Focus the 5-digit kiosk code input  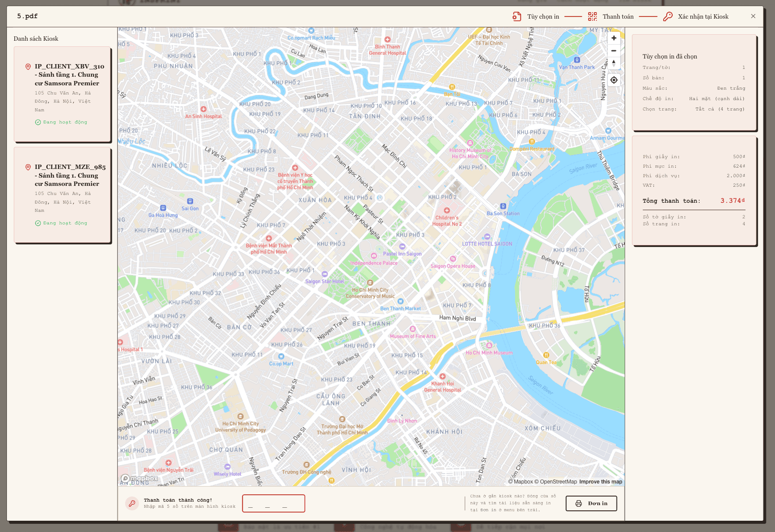[x=273, y=503]
